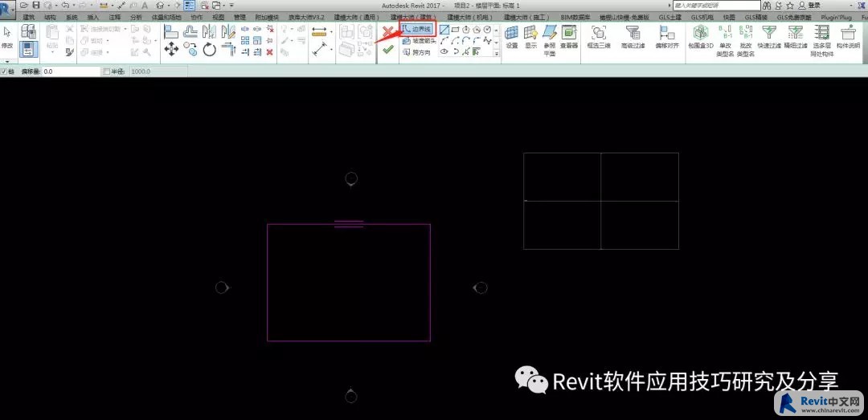The width and height of the screenshot is (868, 420).
Task: Click the 包围盒3D tool
Action: click(700, 37)
